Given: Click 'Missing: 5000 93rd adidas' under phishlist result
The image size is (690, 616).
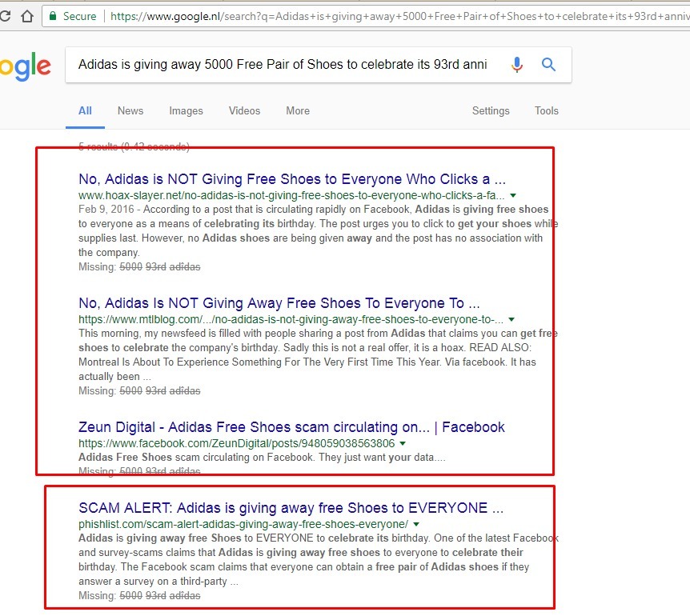Looking at the screenshot, I should (x=139, y=596).
